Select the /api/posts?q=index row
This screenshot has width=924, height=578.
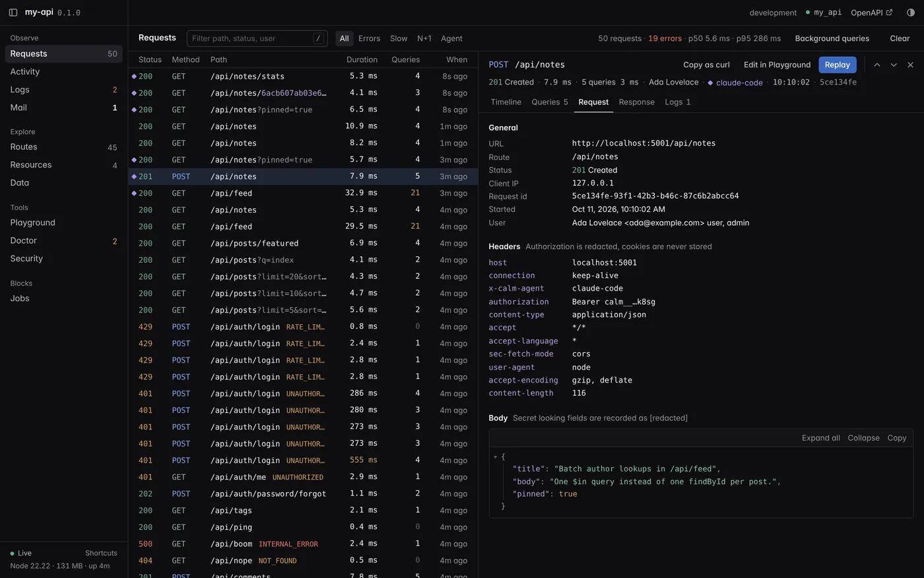coord(303,260)
